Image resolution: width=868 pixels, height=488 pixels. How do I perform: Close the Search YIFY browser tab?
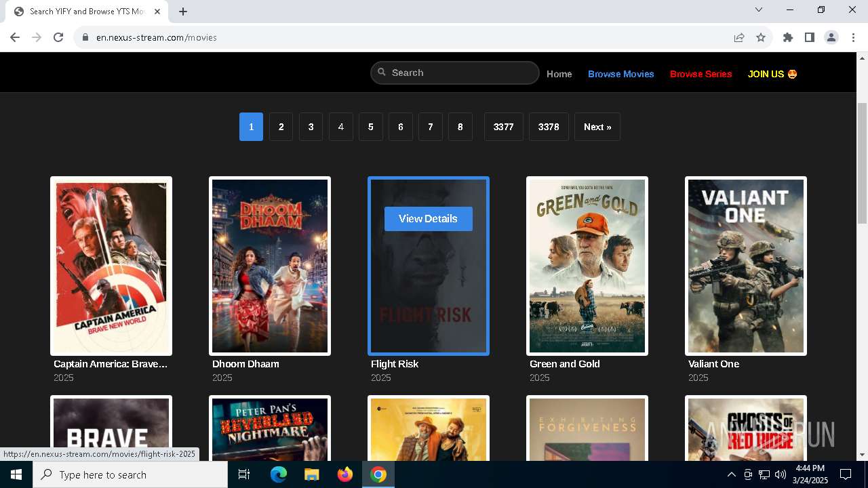pyautogui.click(x=158, y=12)
